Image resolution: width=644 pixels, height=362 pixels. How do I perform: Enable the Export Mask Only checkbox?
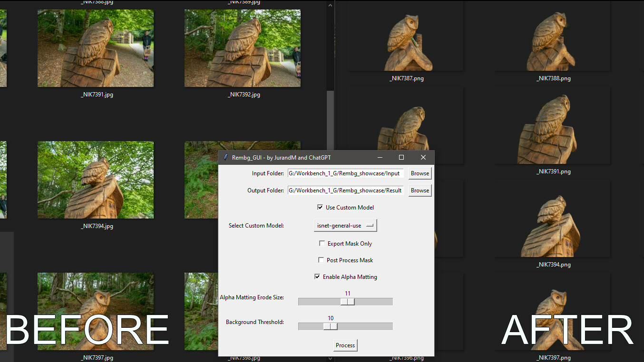322,244
